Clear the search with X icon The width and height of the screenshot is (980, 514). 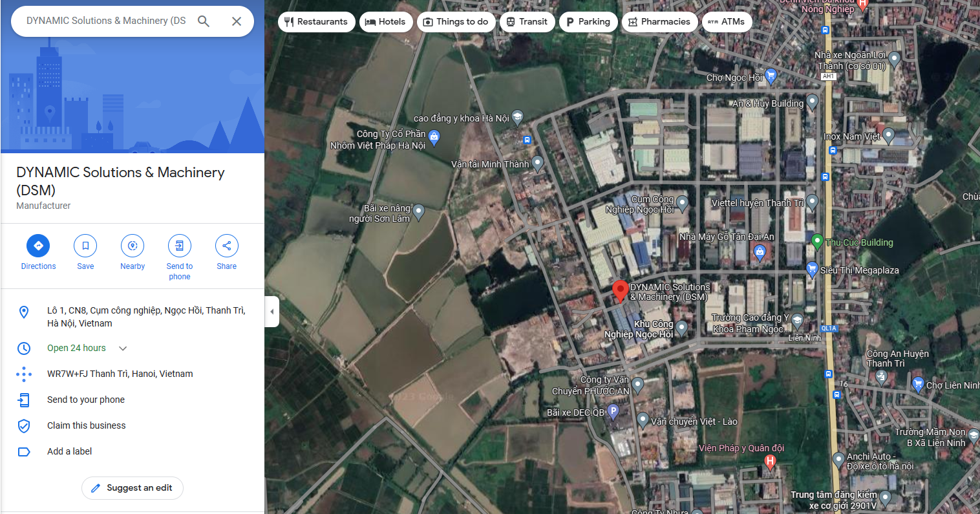[237, 21]
